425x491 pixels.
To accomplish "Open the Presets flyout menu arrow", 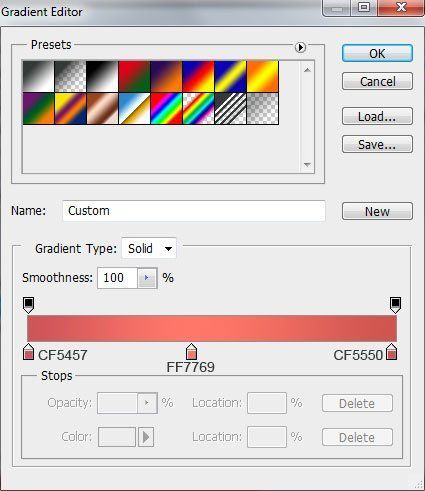I will point(300,47).
